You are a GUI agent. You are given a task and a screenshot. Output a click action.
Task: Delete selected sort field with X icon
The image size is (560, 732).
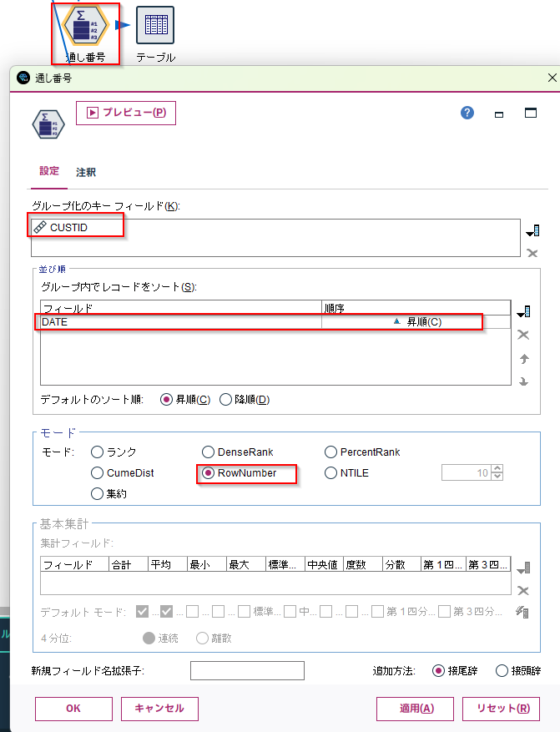click(523, 335)
